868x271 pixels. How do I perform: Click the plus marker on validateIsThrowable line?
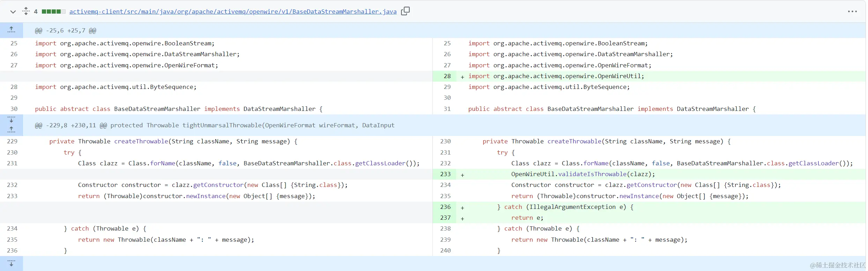point(462,175)
